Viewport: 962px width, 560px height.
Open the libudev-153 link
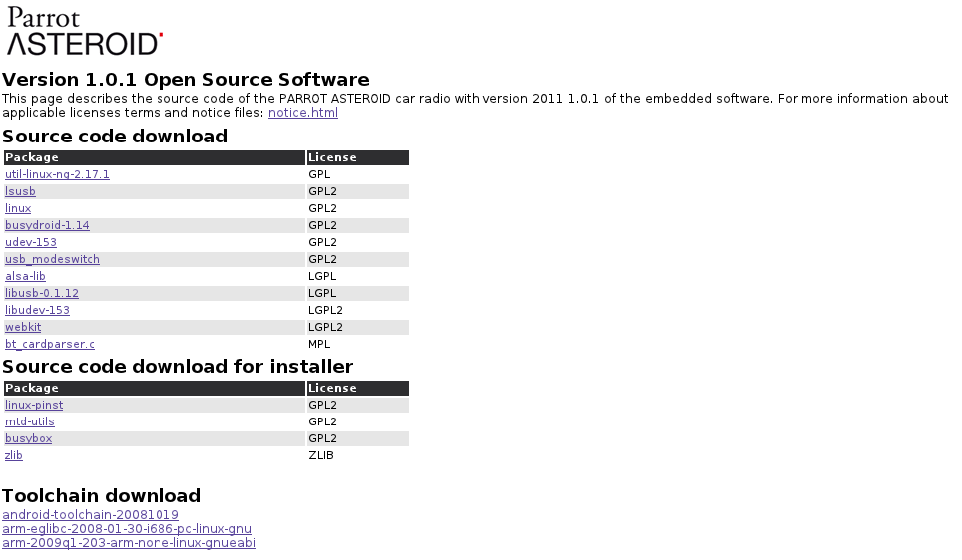pos(38,310)
